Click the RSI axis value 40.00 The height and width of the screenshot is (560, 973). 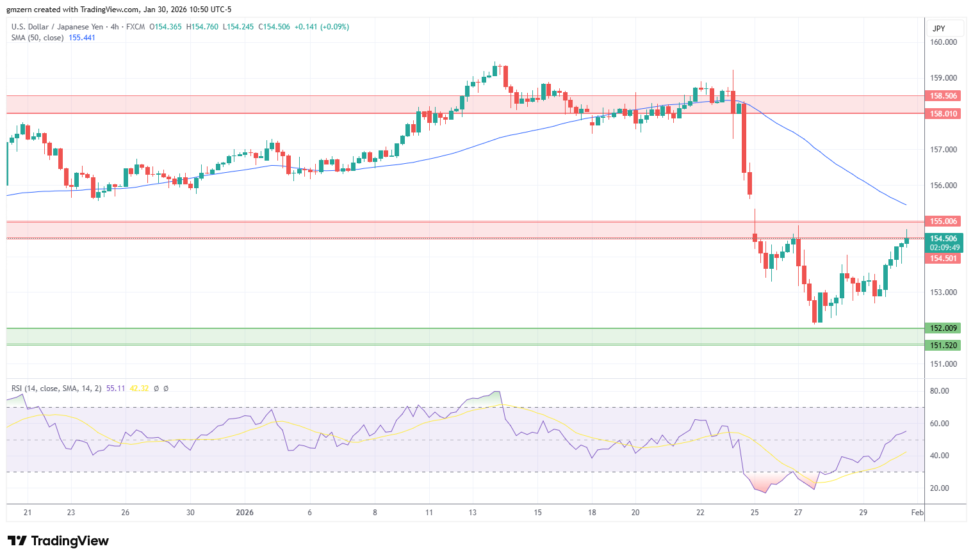[939, 456]
